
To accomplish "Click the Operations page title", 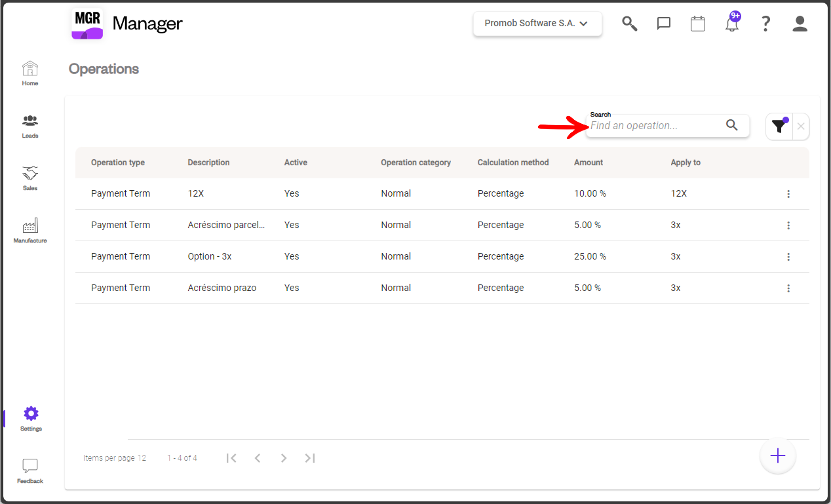I will click(104, 69).
